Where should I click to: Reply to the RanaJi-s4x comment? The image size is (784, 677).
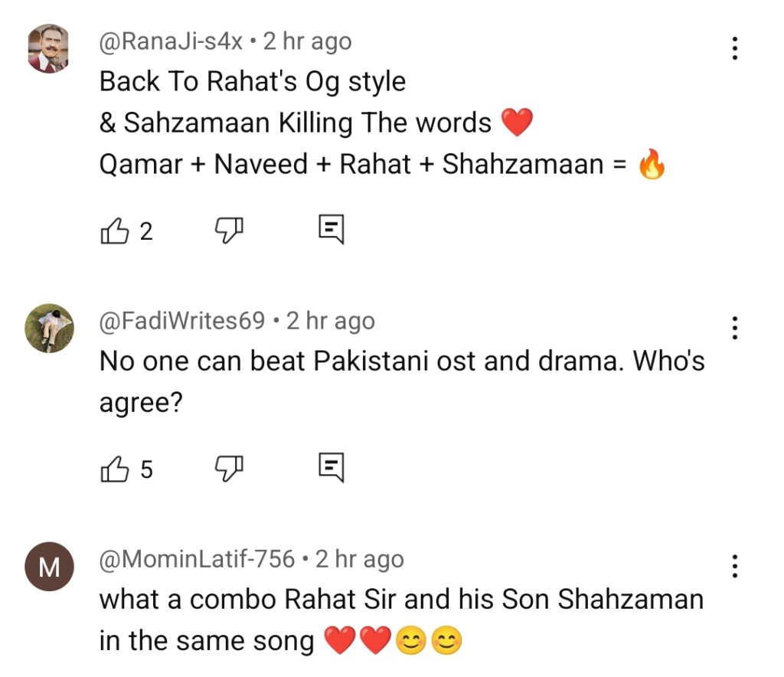pyautogui.click(x=331, y=230)
